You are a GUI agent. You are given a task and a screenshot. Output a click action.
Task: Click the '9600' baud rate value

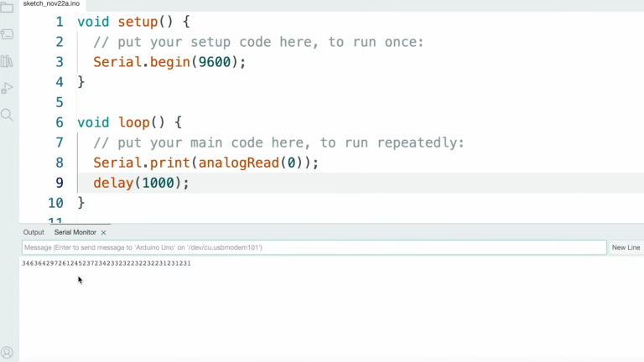pyautogui.click(x=215, y=62)
